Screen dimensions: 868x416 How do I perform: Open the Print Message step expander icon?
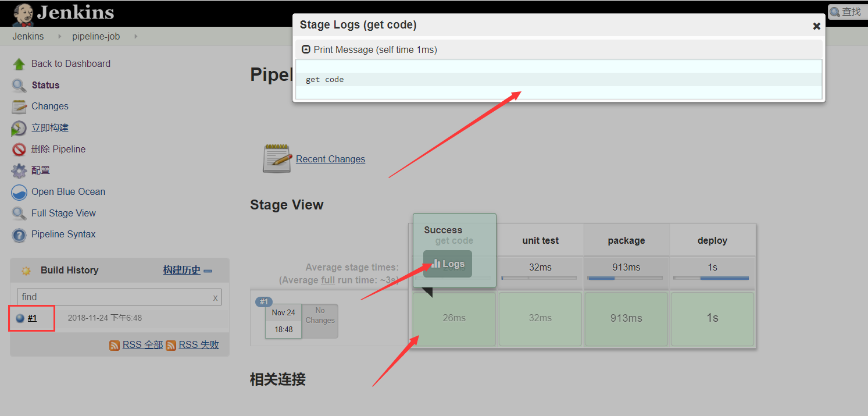tap(306, 49)
